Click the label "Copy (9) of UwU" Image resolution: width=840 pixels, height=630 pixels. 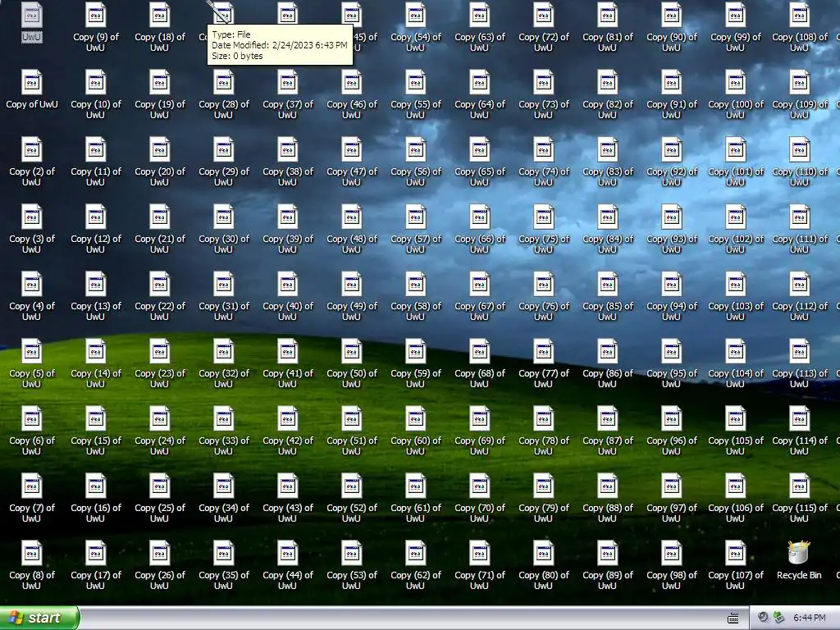point(95,43)
